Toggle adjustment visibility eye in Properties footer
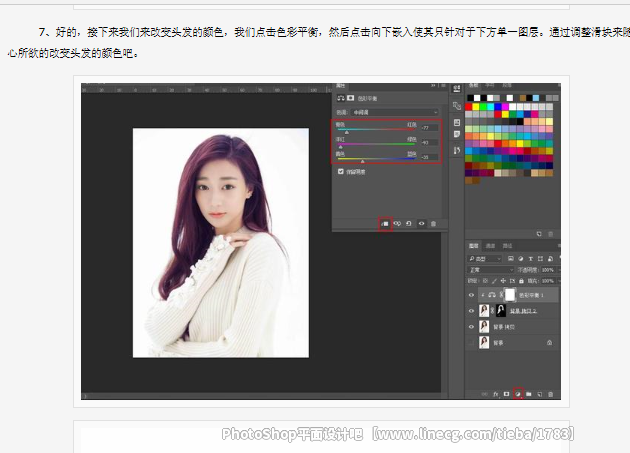 421,223
